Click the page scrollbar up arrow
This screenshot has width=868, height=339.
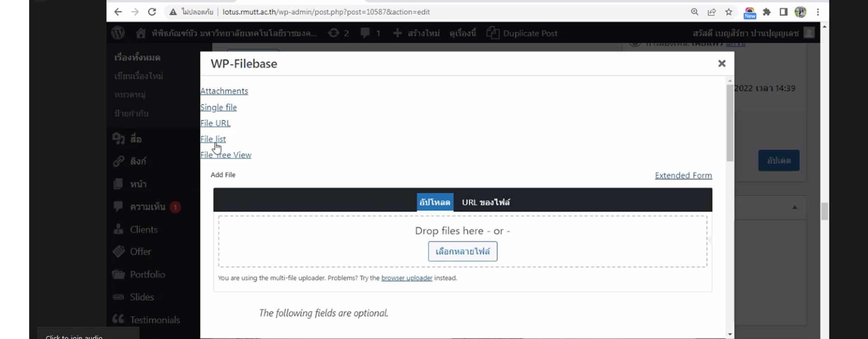tap(825, 27)
